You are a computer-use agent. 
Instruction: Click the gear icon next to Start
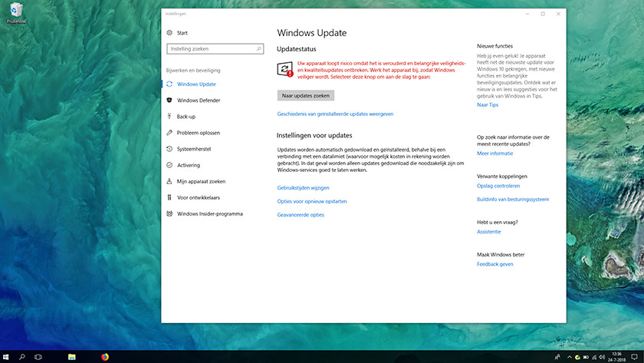pos(169,33)
